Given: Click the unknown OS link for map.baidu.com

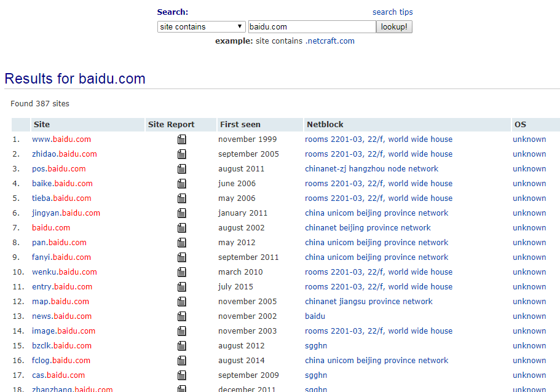Looking at the screenshot, I should tap(529, 302).
